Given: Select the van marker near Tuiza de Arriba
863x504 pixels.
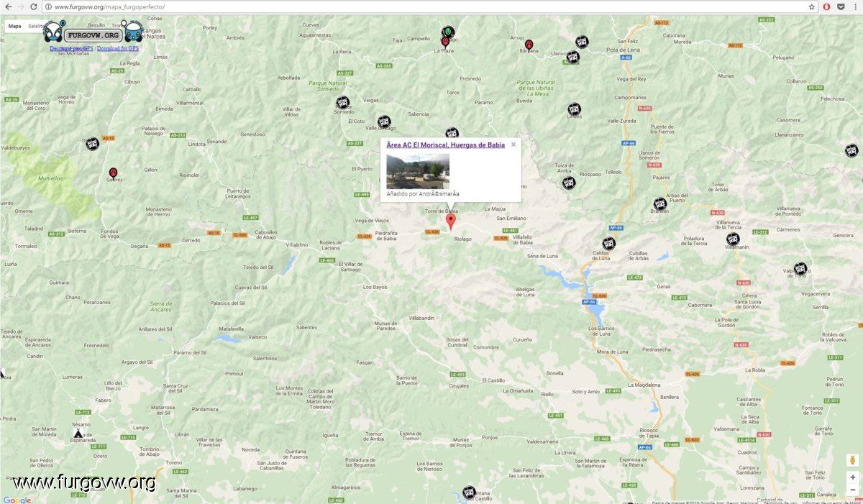Looking at the screenshot, I should pyautogui.click(x=569, y=183).
